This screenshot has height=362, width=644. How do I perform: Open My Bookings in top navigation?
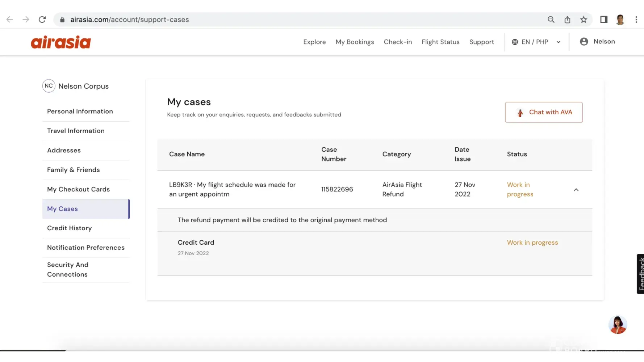coord(355,42)
